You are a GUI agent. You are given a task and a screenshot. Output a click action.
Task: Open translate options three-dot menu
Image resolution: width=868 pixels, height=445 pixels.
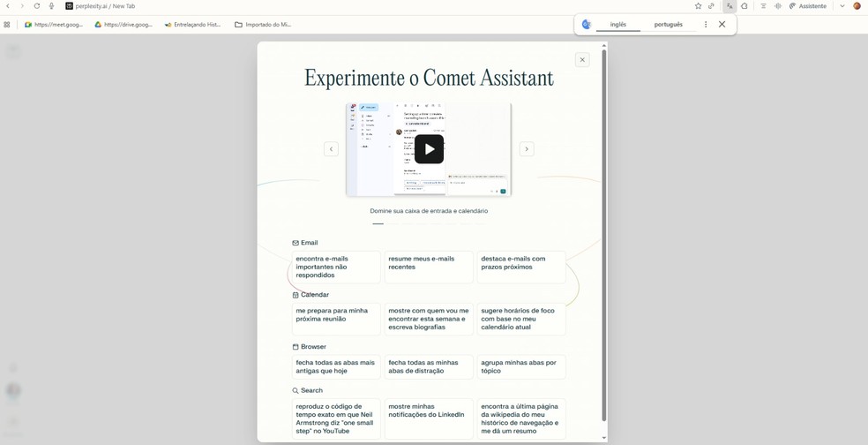(x=706, y=25)
